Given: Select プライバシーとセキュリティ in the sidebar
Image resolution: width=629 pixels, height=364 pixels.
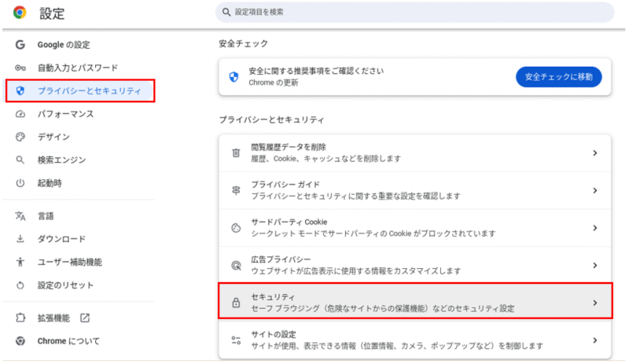Looking at the screenshot, I should pyautogui.click(x=80, y=90).
